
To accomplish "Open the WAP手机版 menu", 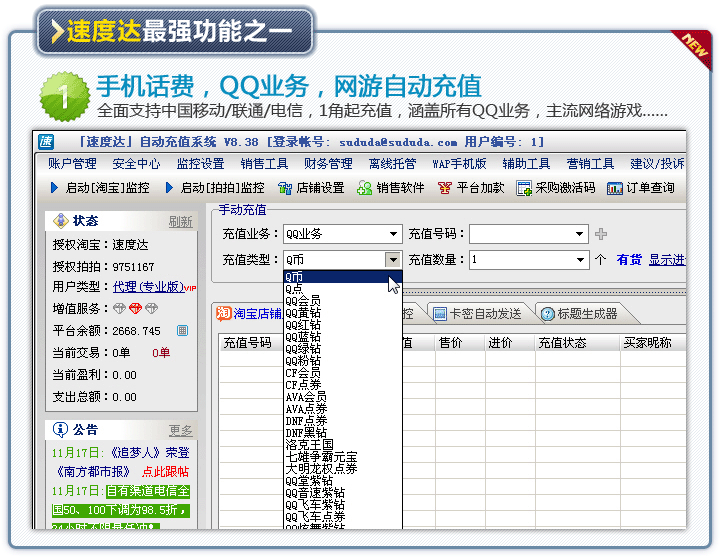I will tap(459, 163).
